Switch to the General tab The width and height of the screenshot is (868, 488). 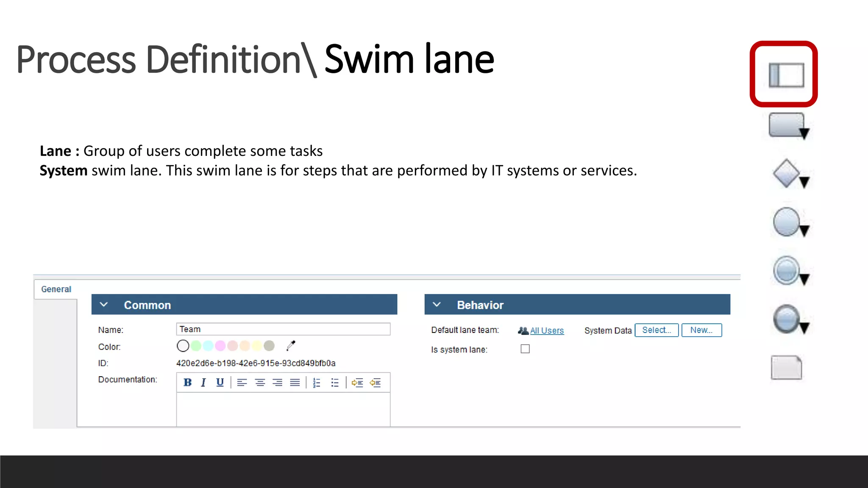coord(56,289)
